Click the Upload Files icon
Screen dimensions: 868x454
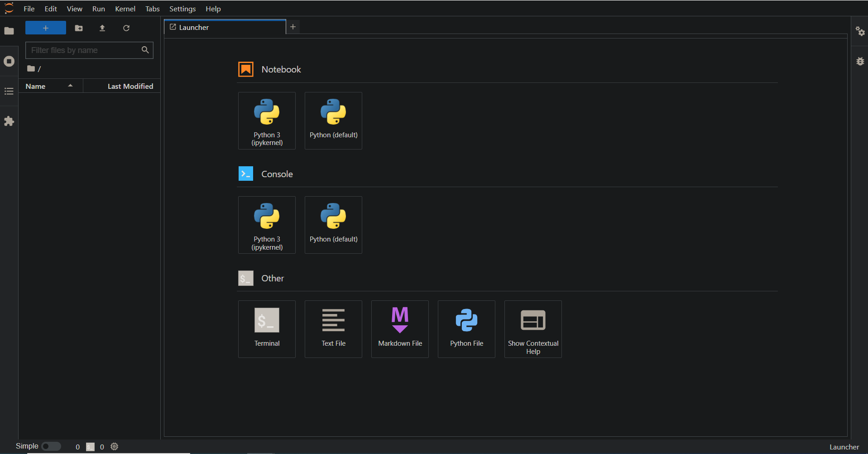(x=102, y=28)
